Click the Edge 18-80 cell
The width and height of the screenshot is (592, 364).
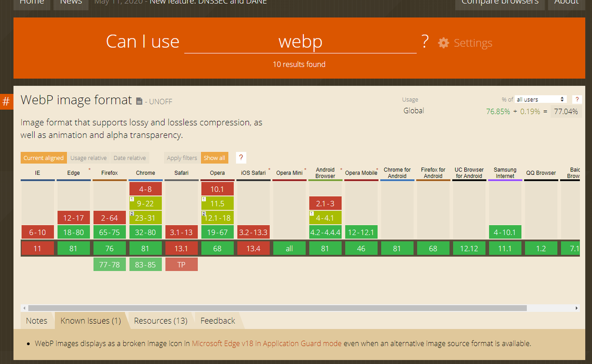[74, 232]
